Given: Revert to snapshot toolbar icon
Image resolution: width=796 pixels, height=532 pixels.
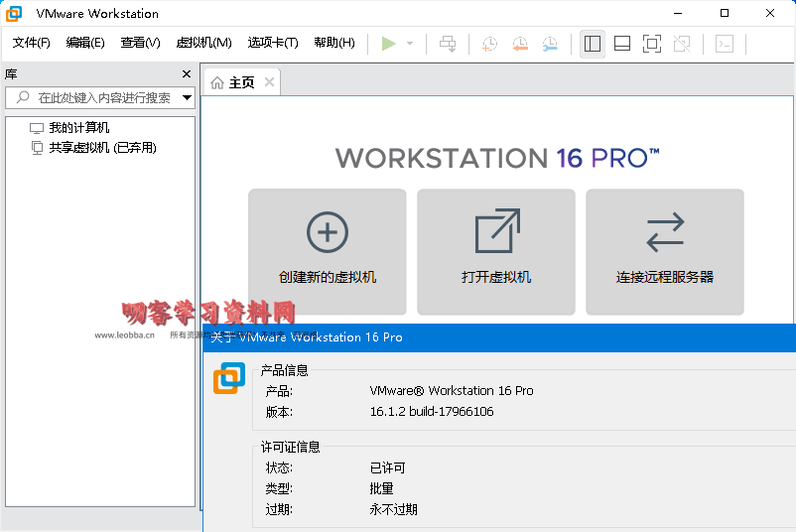Looking at the screenshot, I should (x=520, y=44).
